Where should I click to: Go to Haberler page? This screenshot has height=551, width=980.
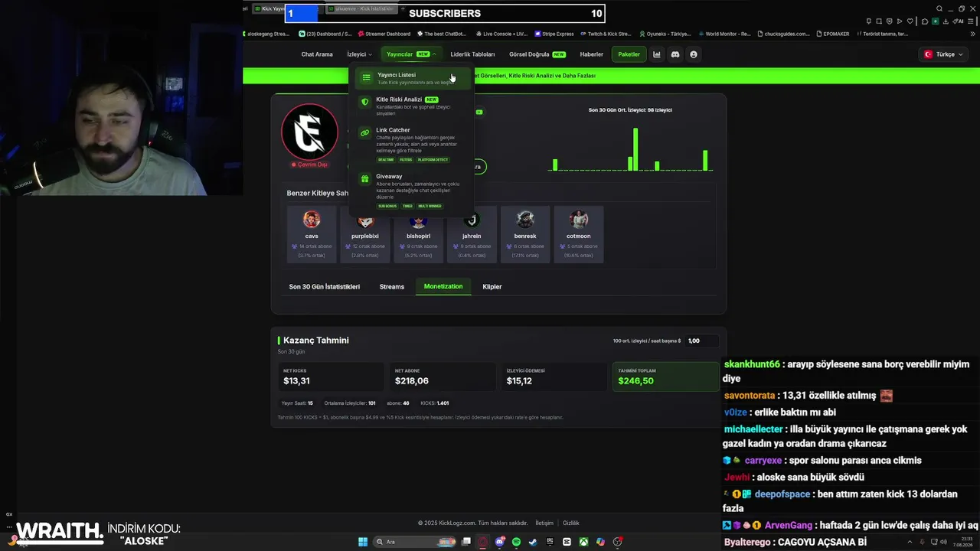pos(591,54)
